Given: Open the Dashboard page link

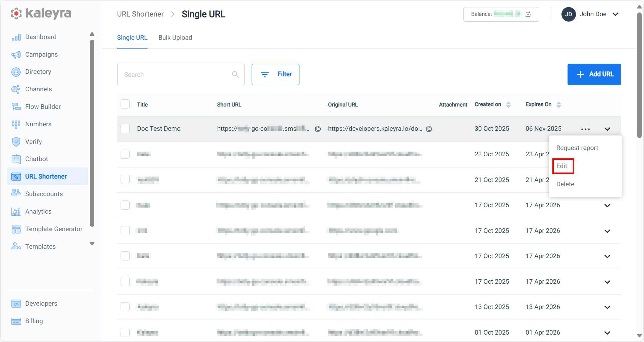Looking at the screenshot, I should pos(41,37).
